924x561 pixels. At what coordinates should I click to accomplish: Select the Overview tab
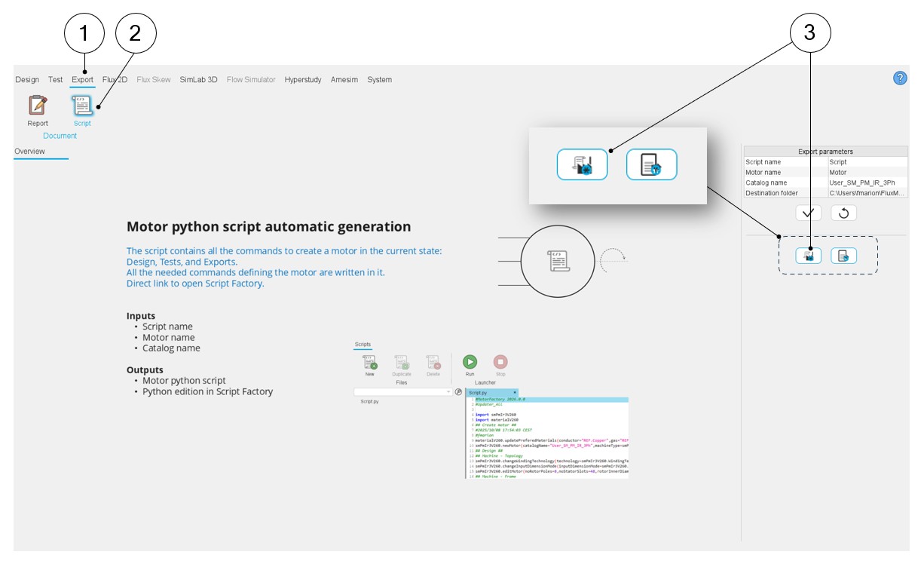[x=30, y=152]
